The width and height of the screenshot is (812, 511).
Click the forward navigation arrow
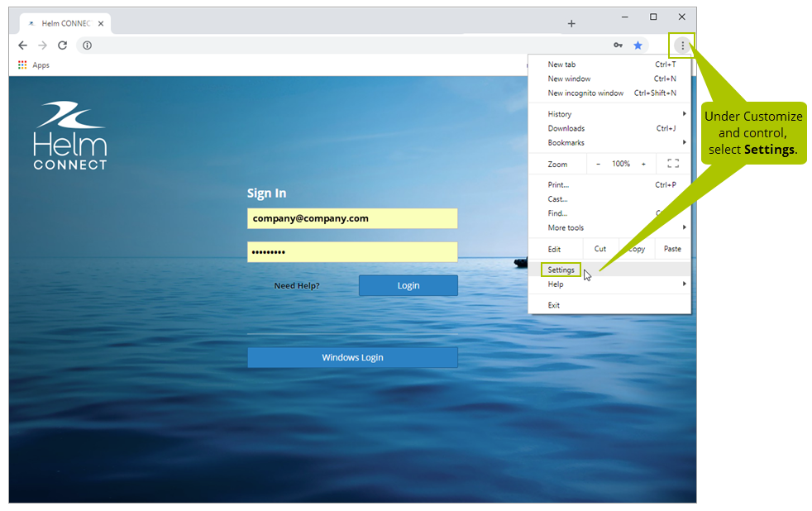point(42,45)
